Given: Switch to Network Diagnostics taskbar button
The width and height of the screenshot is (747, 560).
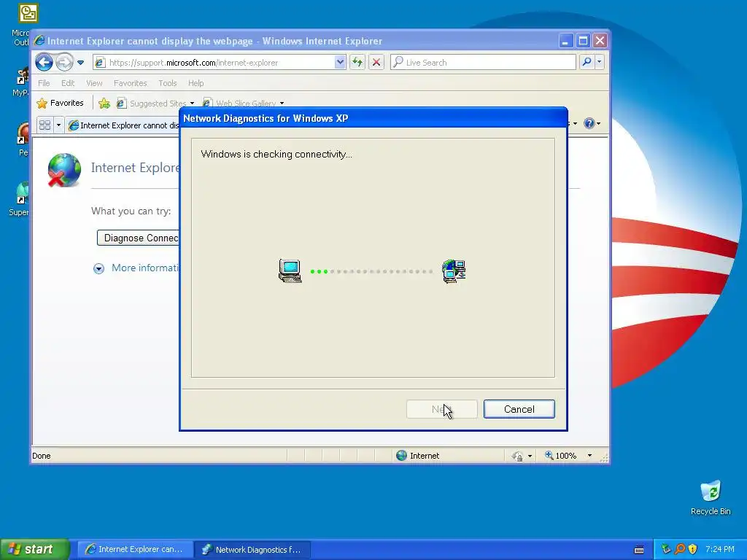Looking at the screenshot, I should click(x=252, y=550).
